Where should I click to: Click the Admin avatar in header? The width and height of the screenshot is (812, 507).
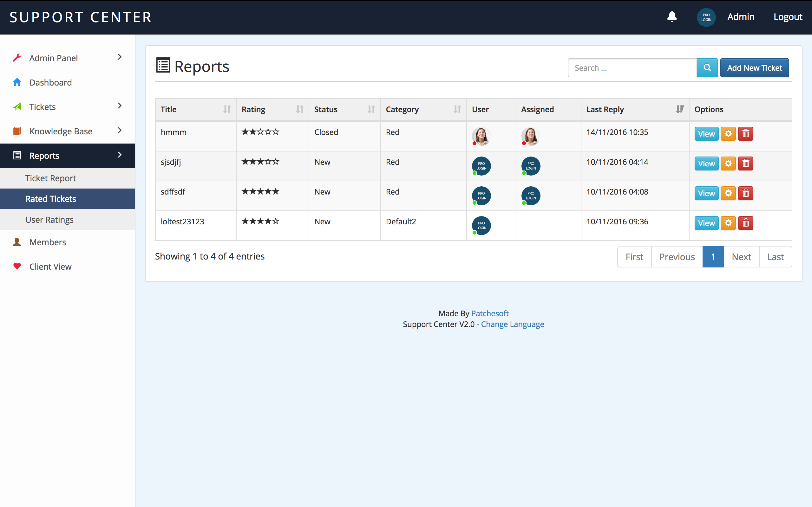coord(706,17)
